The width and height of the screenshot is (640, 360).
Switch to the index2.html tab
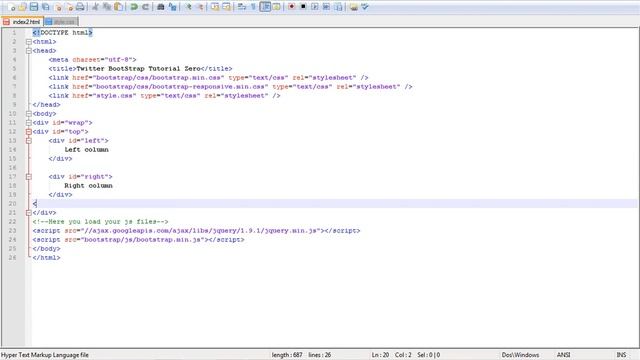(x=22, y=22)
